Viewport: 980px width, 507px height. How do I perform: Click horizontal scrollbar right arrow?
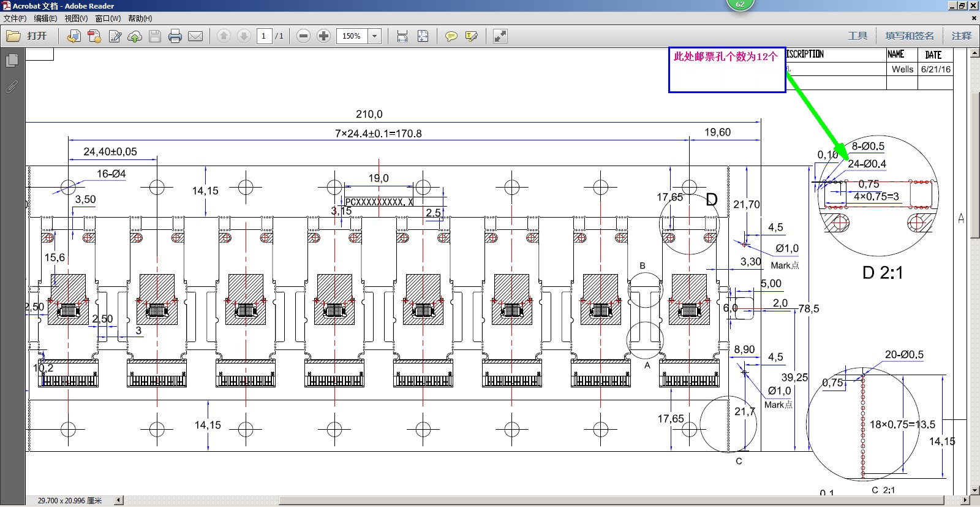coord(966,500)
